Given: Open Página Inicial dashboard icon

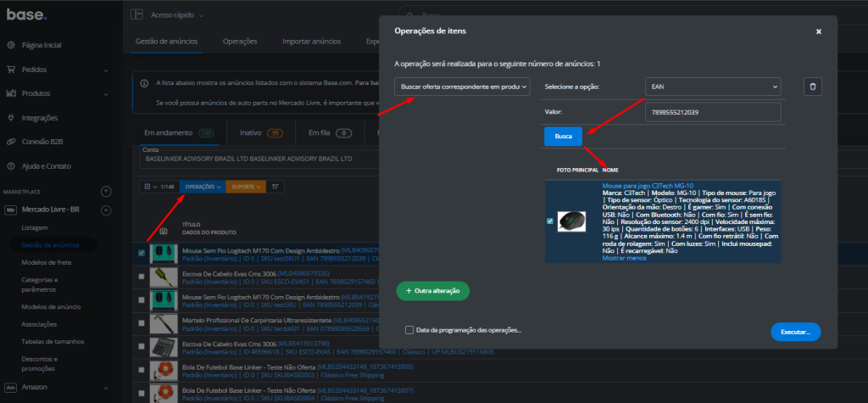Looking at the screenshot, I should click(x=10, y=45).
